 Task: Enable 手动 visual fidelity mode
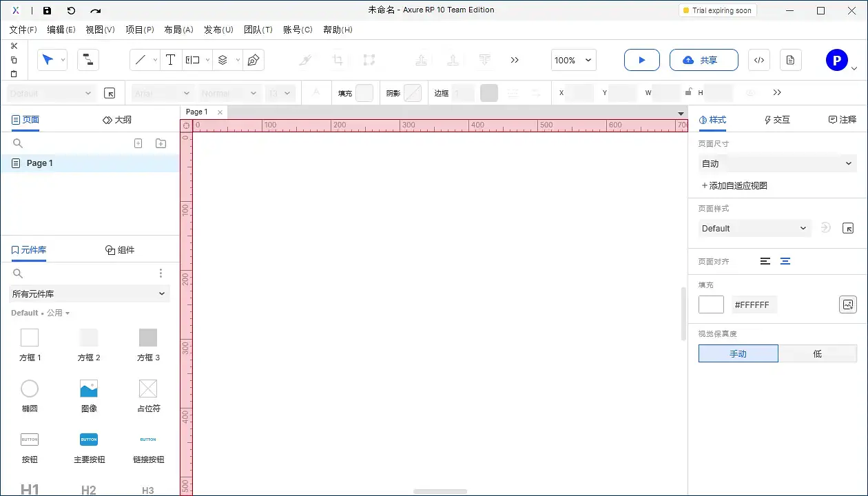pyautogui.click(x=738, y=353)
